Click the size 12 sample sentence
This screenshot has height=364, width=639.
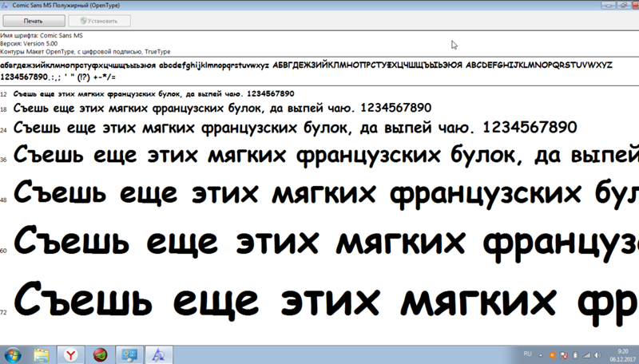[x=153, y=94]
